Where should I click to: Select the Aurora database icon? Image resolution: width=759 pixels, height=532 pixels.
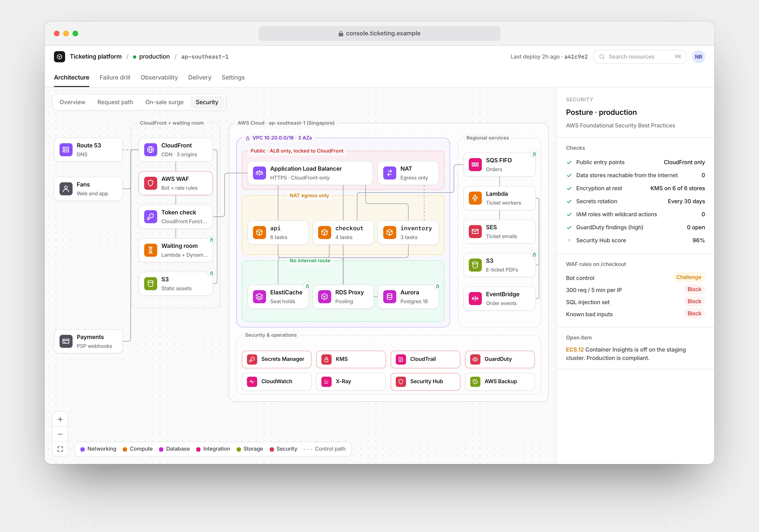point(389,297)
